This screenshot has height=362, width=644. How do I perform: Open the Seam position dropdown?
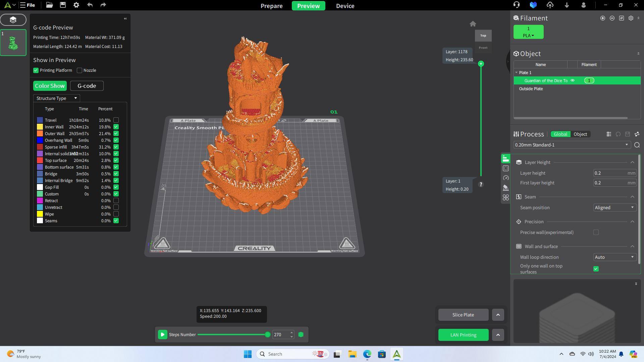tap(614, 207)
